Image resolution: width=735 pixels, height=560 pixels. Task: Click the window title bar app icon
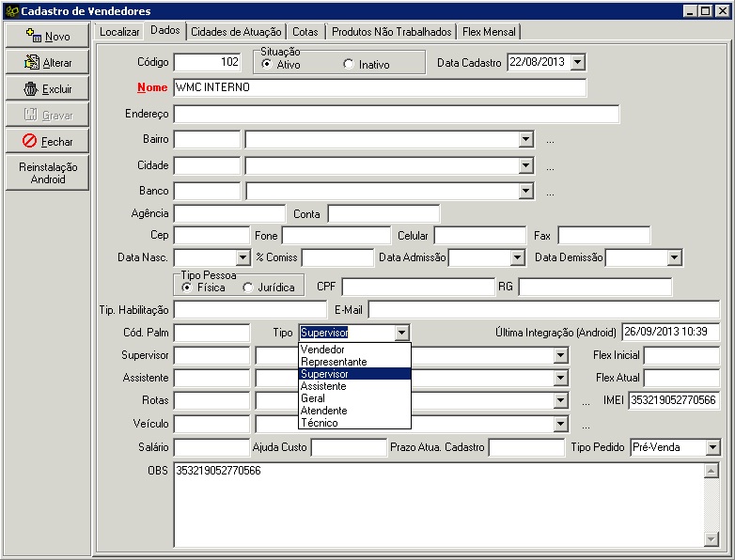pyautogui.click(x=10, y=10)
